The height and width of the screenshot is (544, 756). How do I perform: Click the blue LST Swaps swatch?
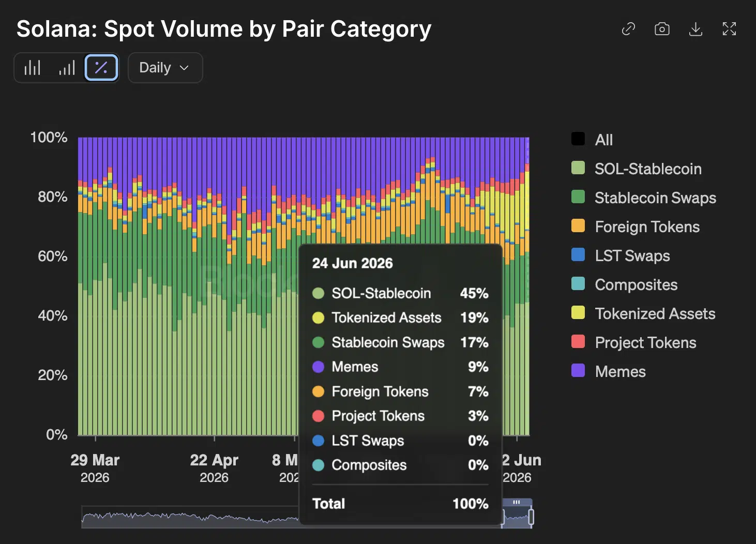(x=578, y=254)
